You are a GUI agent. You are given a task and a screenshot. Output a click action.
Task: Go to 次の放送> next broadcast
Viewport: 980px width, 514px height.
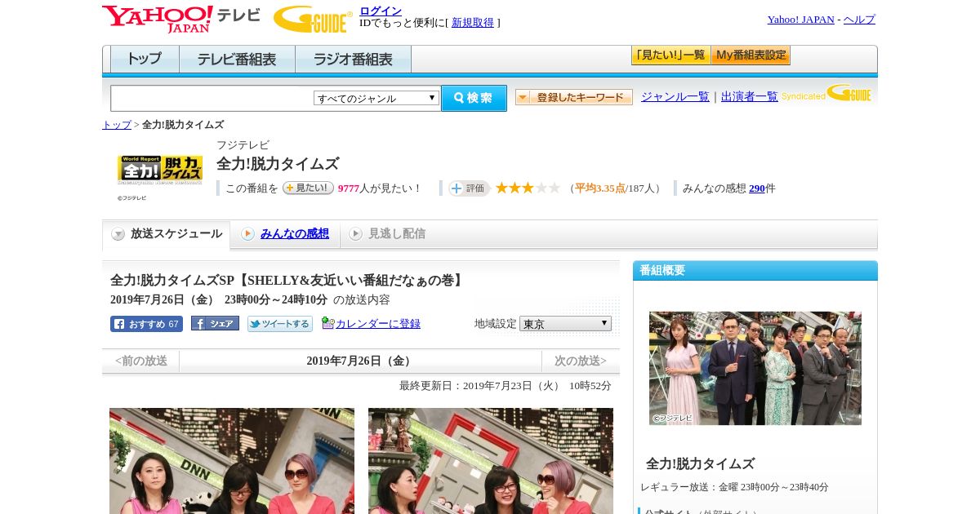point(581,361)
